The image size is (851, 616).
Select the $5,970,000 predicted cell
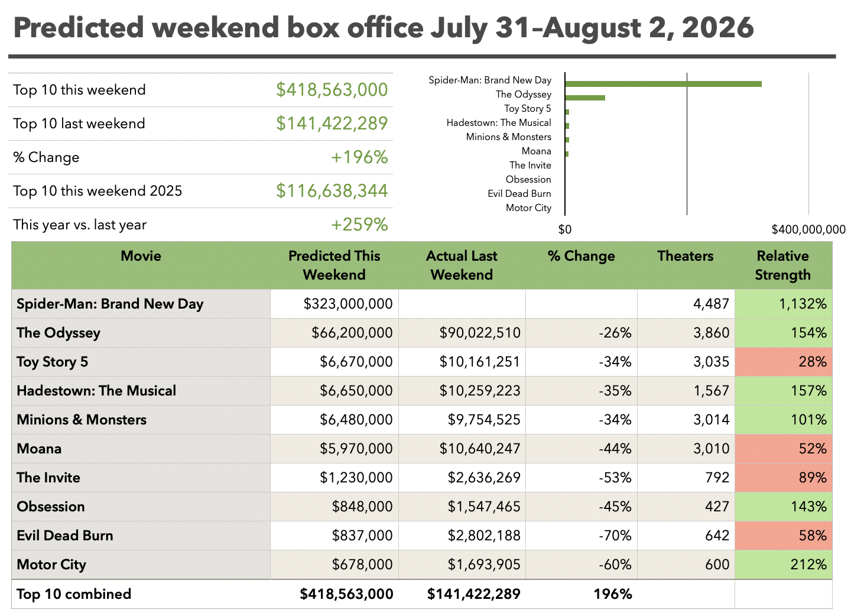pos(334,449)
